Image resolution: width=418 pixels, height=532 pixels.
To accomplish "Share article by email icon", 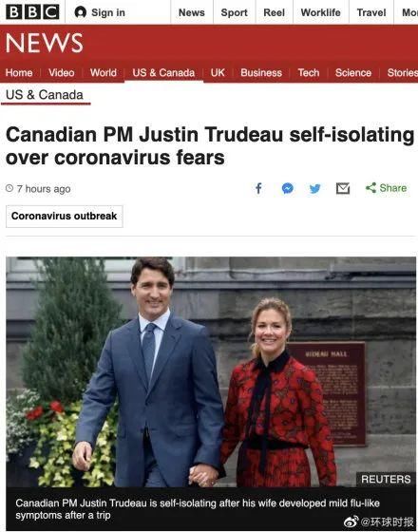I will 343,188.
